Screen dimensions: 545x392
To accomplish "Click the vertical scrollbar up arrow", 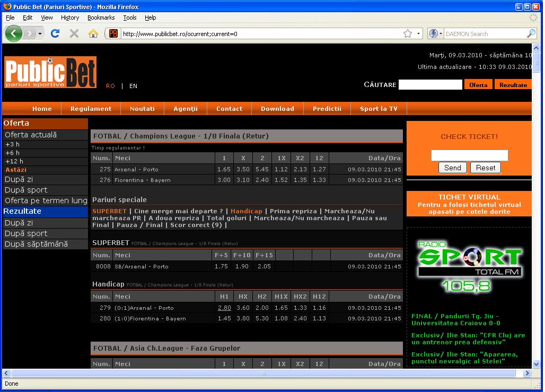I will 536,48.
